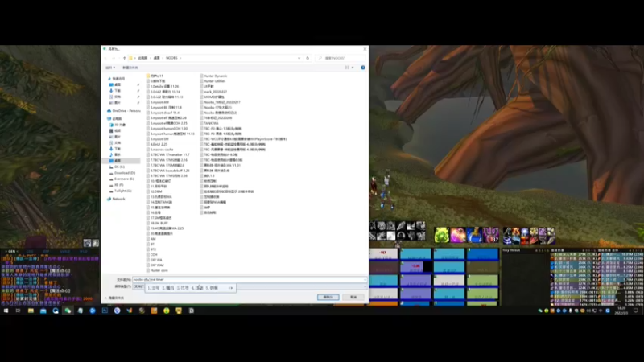Select the Download (D:) drive
The width and height of the screenshot is (644, 362).
[x=122, y=173]
